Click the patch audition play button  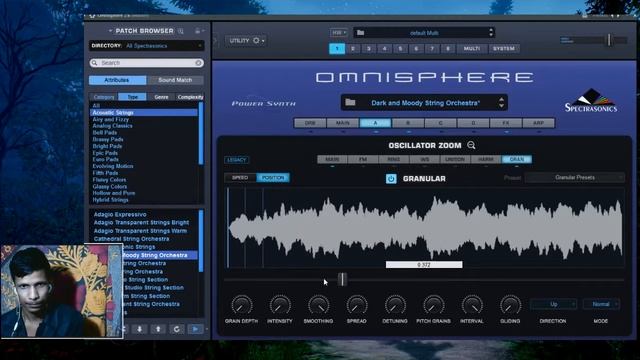(196, 329)
